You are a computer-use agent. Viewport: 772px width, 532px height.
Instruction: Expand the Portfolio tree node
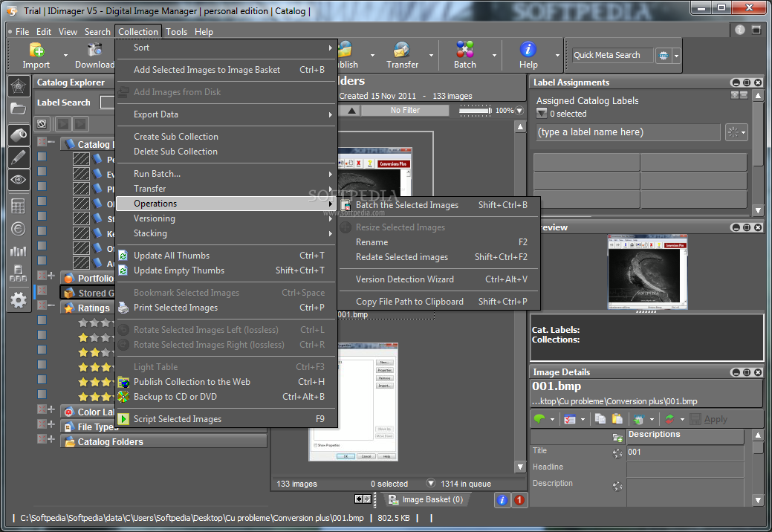tap(52, 276)
